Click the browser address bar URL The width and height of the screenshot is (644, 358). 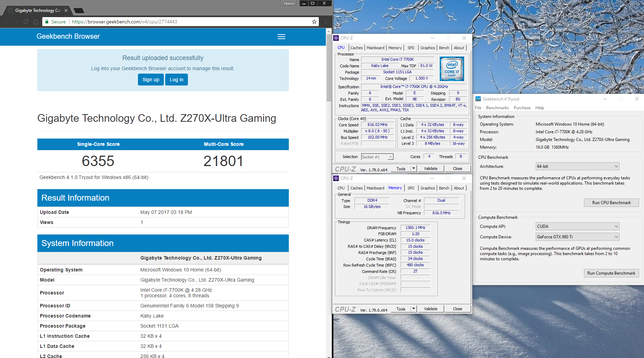tap(124, 22)
